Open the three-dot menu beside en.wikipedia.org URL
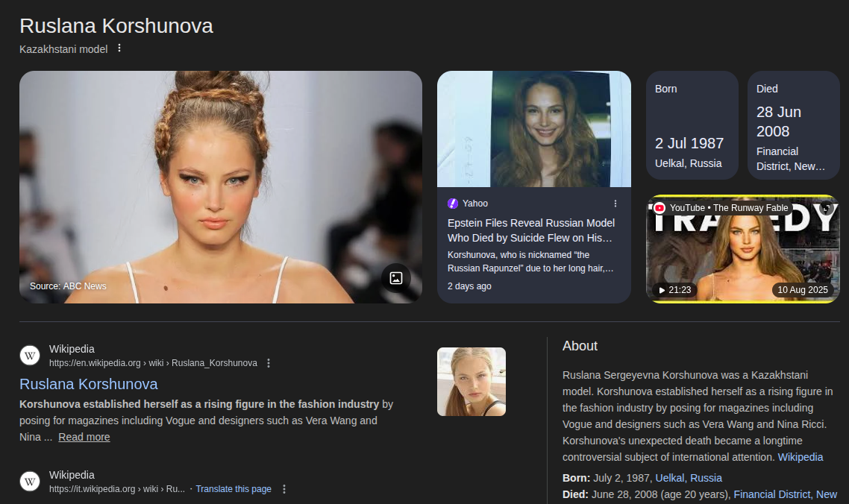This screenshot has width=849, height=504. coord(269,363)
